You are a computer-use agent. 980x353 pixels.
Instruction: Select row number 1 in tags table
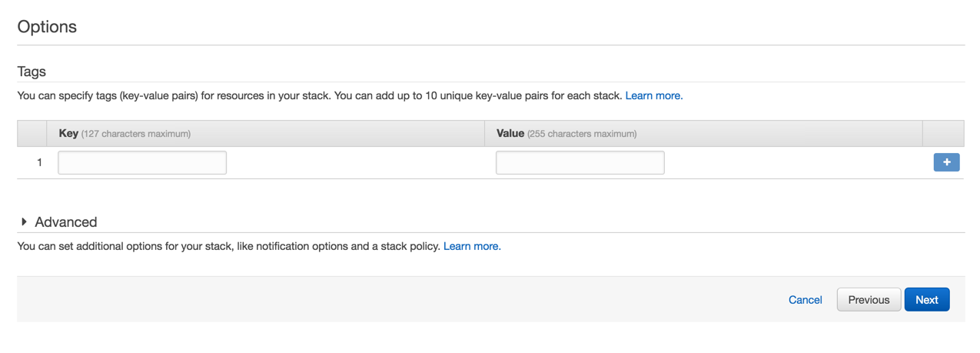click(x=39, y=163)
